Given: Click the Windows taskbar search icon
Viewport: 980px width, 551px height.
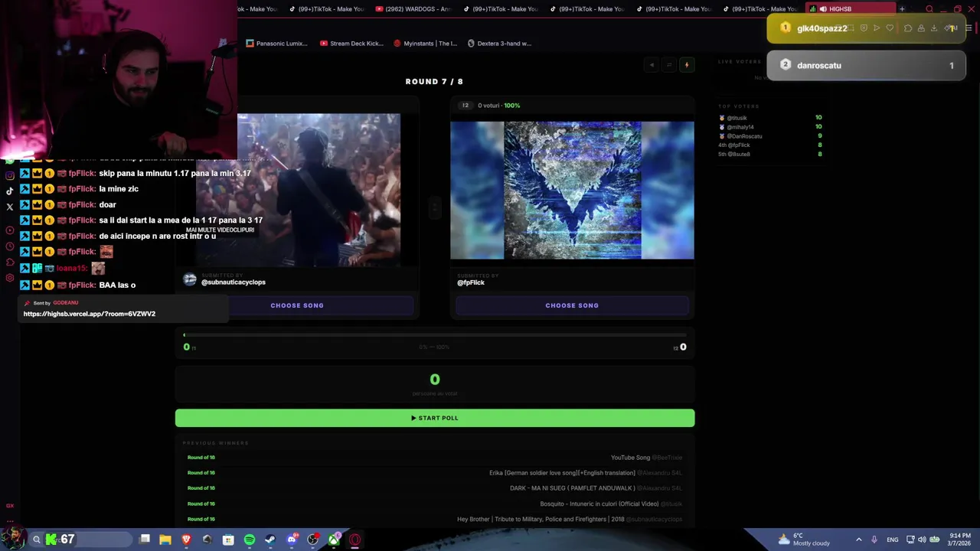Looking at the screenshot, I should coord(36,540).
